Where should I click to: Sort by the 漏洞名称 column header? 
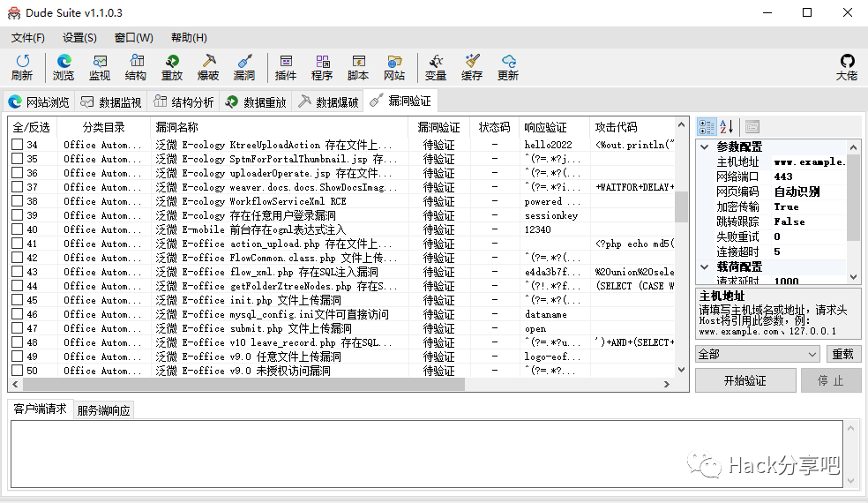(280, 127)
